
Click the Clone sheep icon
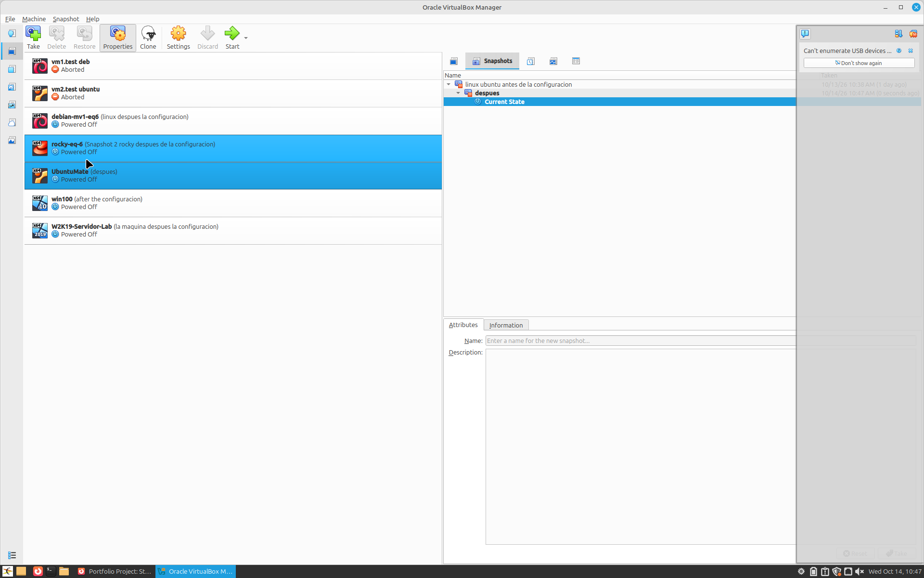[148, 38]
